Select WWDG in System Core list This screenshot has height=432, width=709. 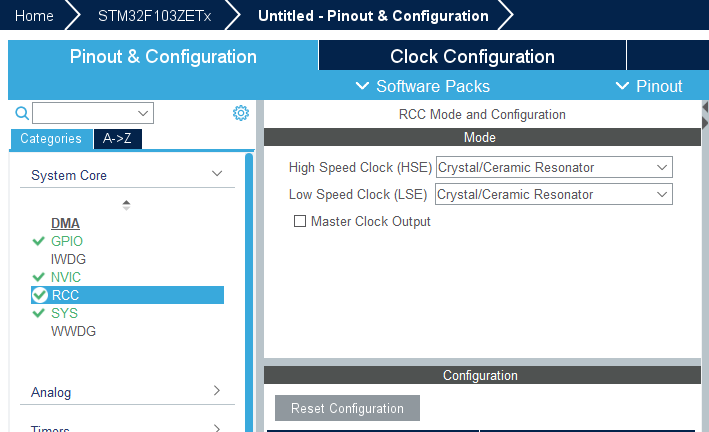click(x=73, y=331)
